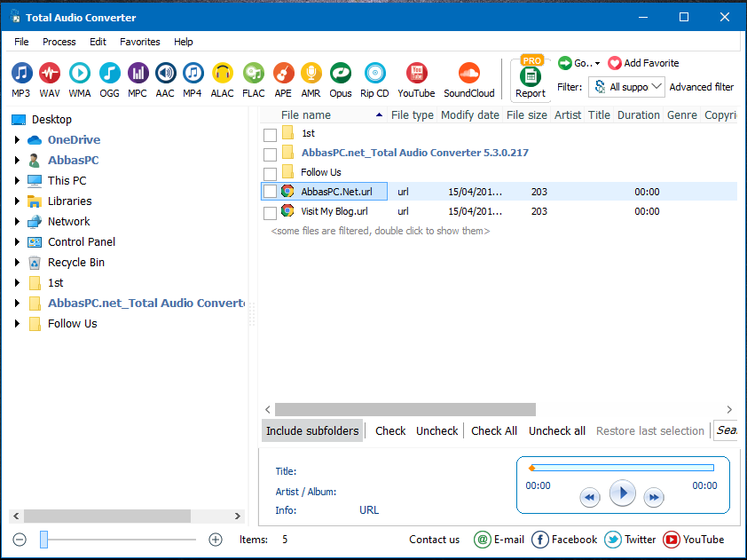This screenshot has height=560, width=747.
Task: Check the Visit My Blog.url checkbox
Action: coord(270,213)
